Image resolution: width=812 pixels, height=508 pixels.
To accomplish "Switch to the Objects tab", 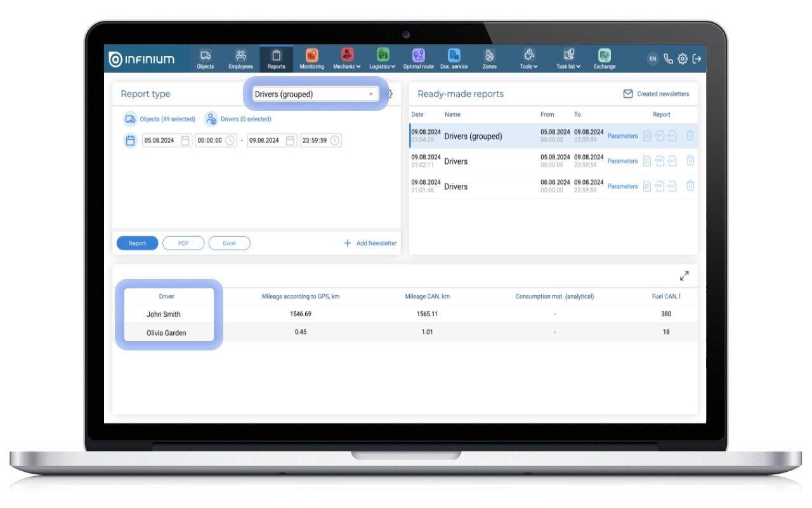I will pyautogui.click(x=206, y=58).
